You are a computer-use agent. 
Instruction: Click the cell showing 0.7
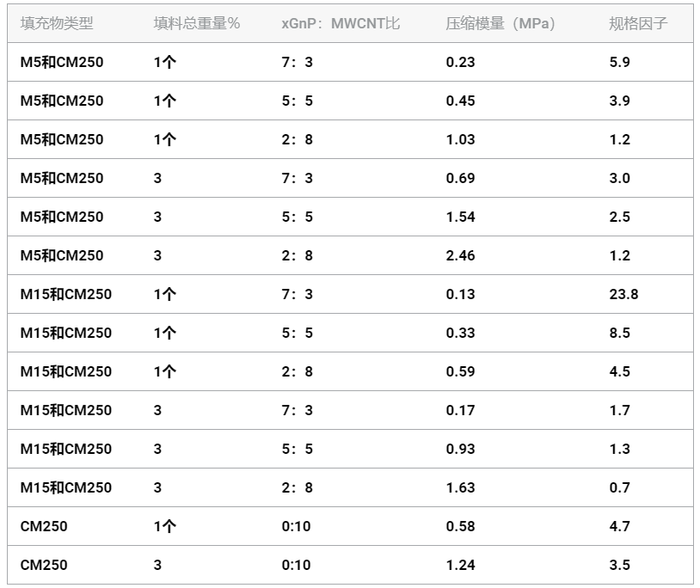tap(619, 487)
